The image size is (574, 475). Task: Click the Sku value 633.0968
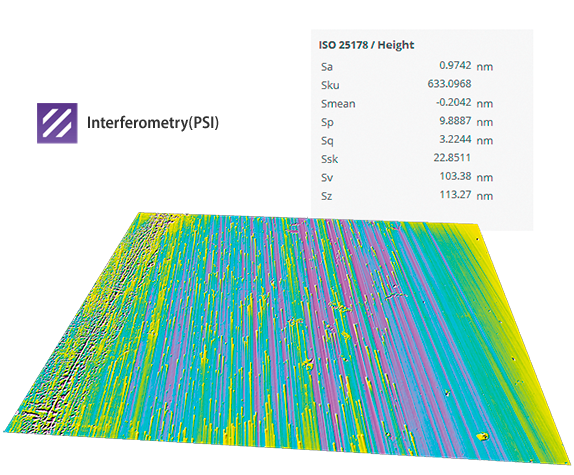449,84
